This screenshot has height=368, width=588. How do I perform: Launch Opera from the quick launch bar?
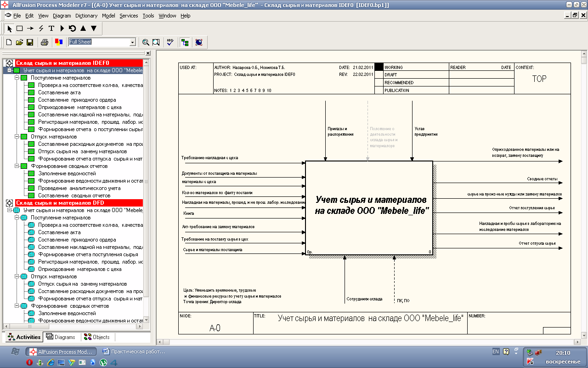pyautogui.click(x=29, y=362)
